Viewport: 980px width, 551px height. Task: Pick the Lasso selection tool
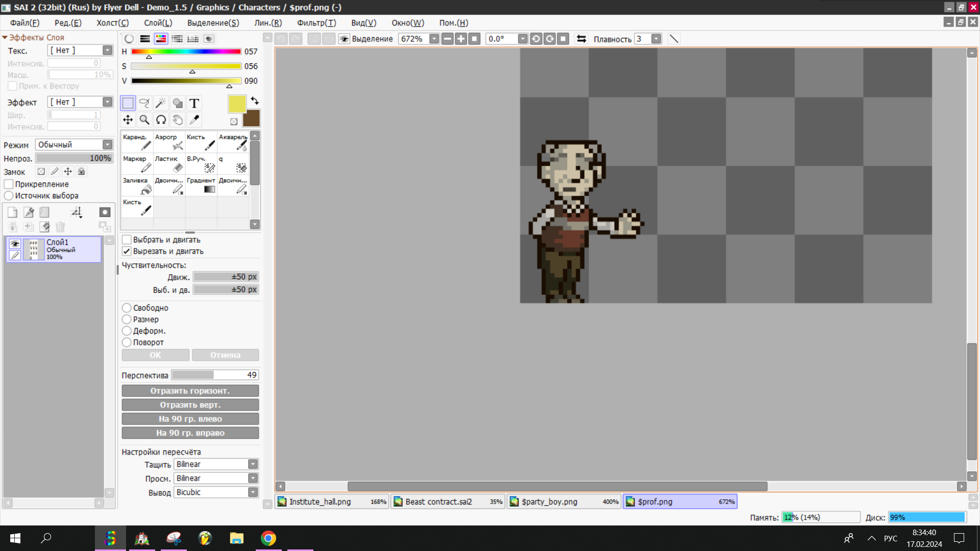[144, 104]
